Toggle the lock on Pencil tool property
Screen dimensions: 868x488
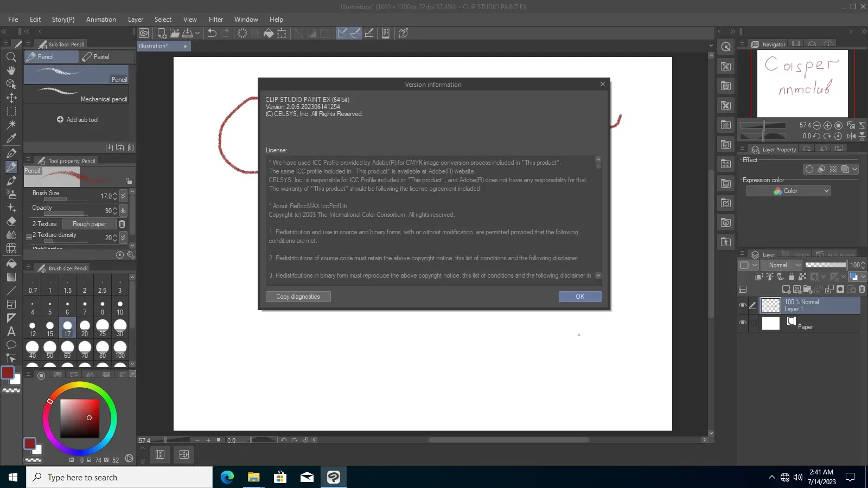point(129,181)
